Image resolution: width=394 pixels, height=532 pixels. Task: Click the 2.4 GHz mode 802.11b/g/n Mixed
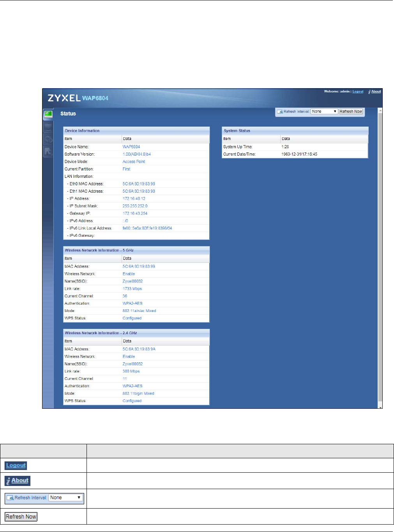(138, 394)
